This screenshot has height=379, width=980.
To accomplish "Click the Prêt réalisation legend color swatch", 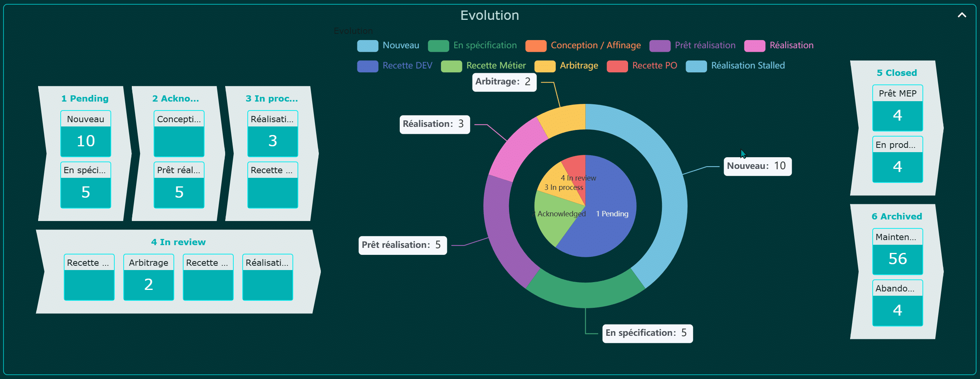I will coord(660,46).
